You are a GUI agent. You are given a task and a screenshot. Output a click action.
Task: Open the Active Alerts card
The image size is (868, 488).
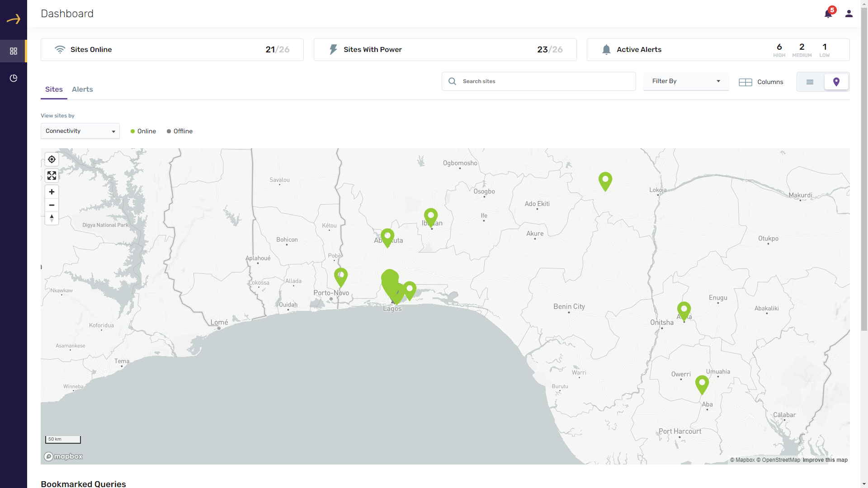coord(718,50)
